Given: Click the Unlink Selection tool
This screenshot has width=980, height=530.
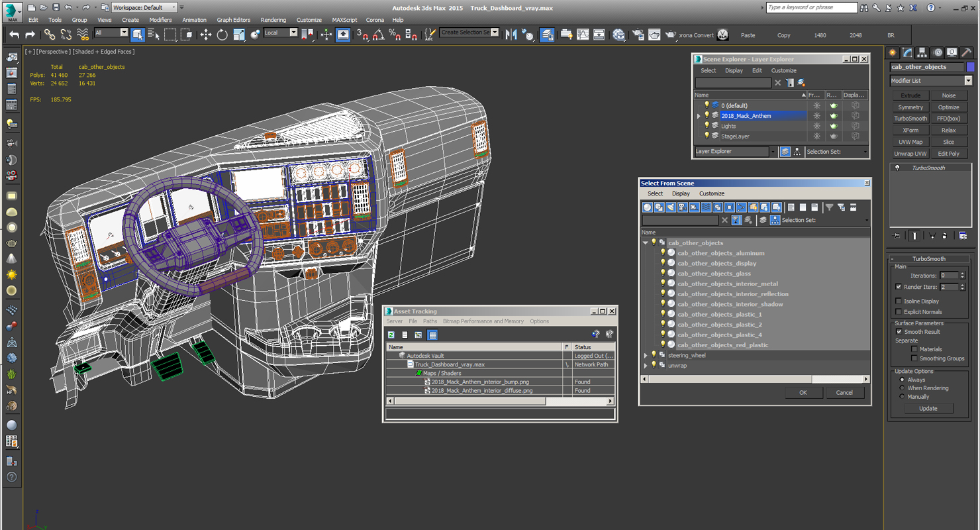Looking at the screenshot, I should [x=66, y=34].
